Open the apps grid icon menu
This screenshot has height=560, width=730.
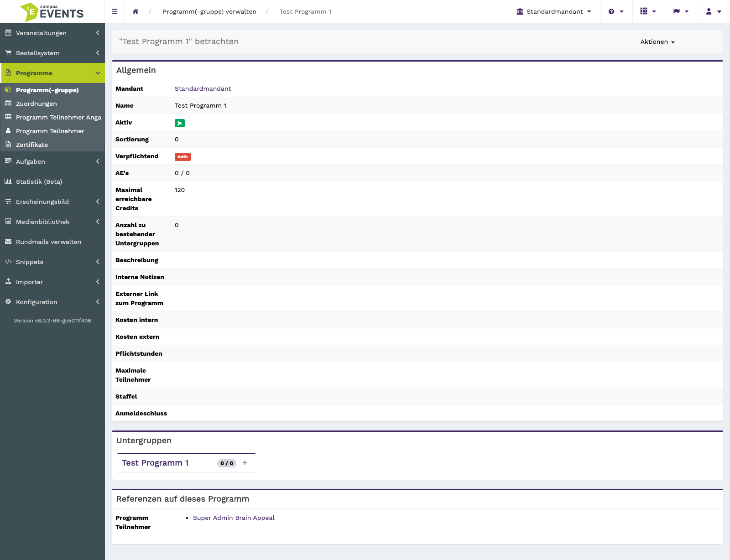648,11
